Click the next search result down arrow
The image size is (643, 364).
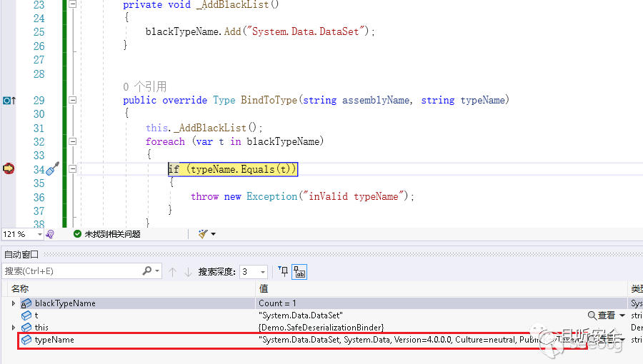pyautogui.click(x=188, y=272)
